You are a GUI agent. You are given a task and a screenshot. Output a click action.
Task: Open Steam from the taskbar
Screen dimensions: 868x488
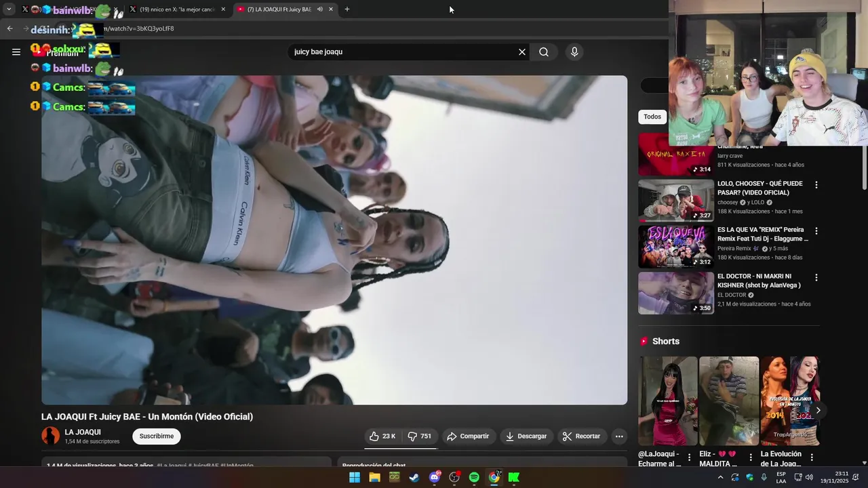[x=414, y=477]
